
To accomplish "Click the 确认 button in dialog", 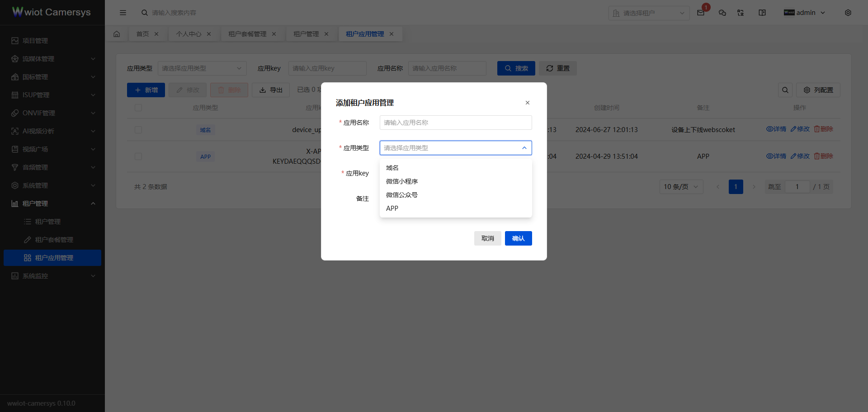I will click(x=518, y=238).
